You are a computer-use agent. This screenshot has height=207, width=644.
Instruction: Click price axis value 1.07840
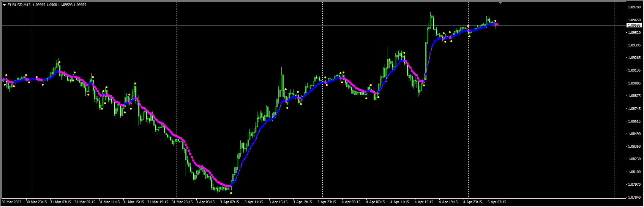tap(634, 197)
